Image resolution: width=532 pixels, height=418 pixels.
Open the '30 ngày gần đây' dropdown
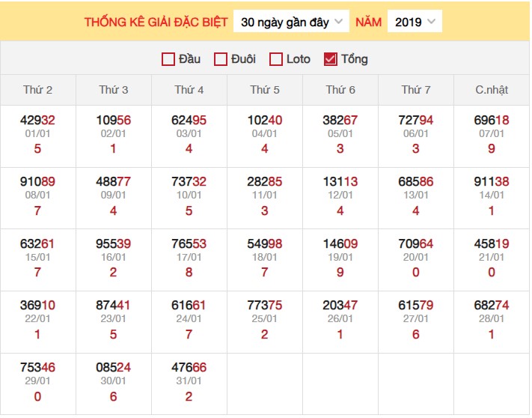pos(292,22)
